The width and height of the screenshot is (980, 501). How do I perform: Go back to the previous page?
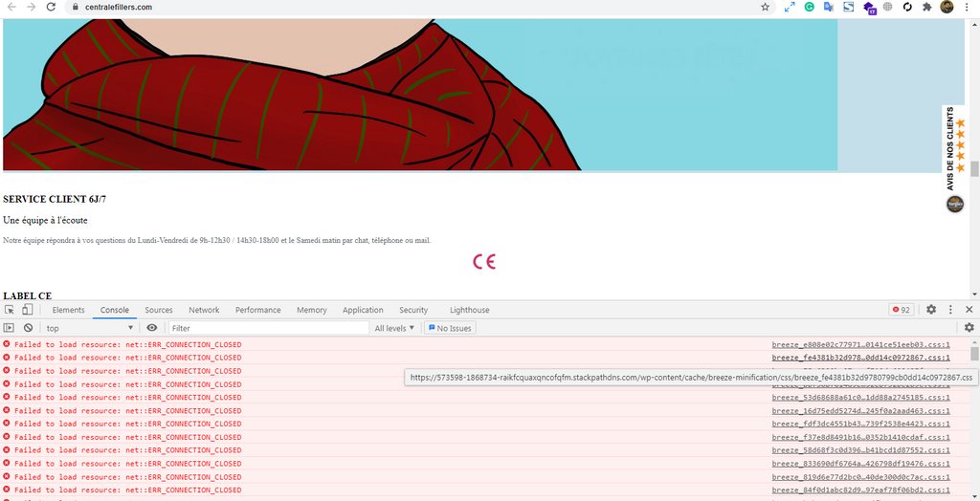pos(11,7)
